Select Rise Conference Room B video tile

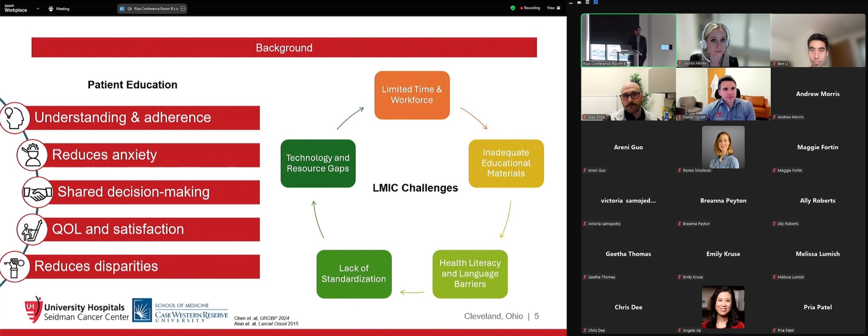(x=628, y=40)
